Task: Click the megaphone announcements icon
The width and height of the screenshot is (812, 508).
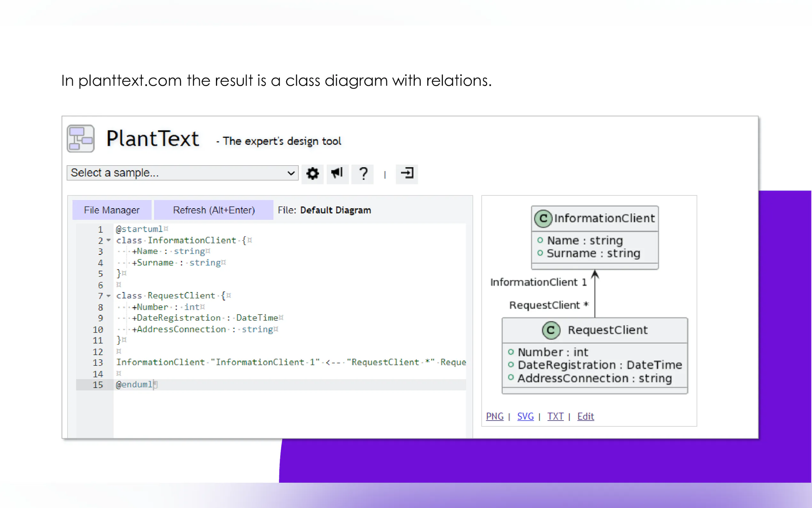Action: point(337,173)
